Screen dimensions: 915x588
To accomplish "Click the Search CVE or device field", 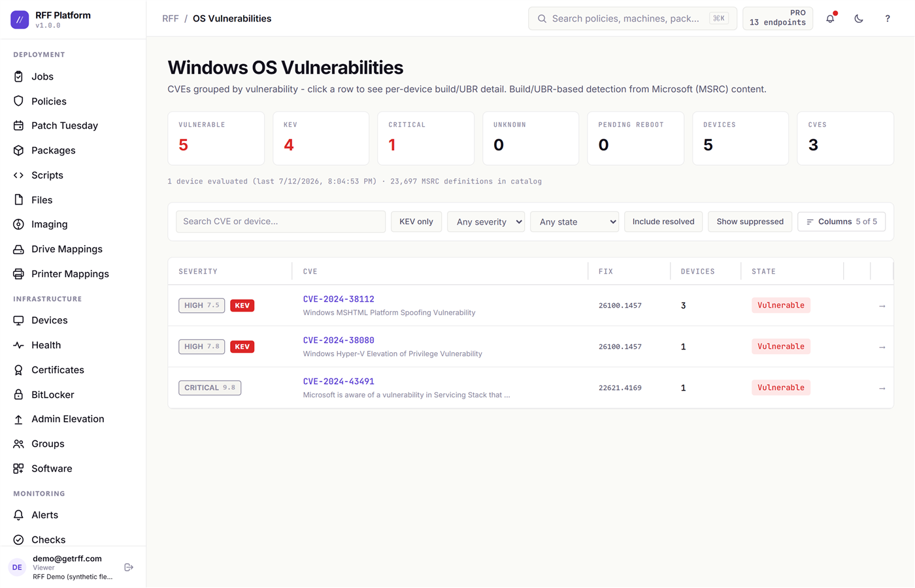I will (280, 221).
